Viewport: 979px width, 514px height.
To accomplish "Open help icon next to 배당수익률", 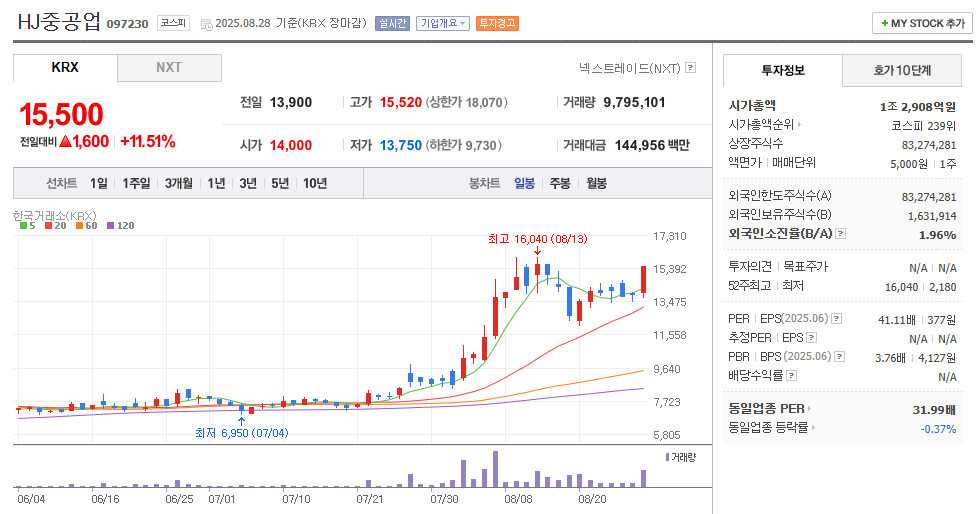I will 792,375.
